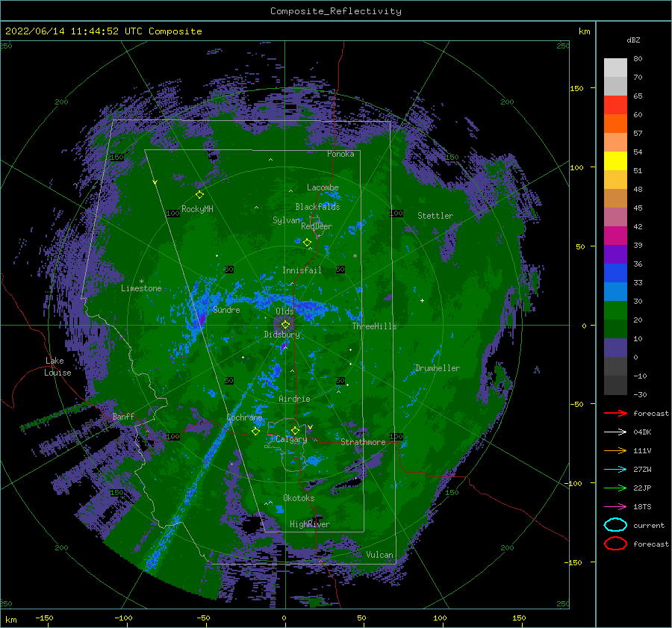Viewport: 672px width, 628px height.
Task: Click the Innisfail label
Action: (302, 270)
